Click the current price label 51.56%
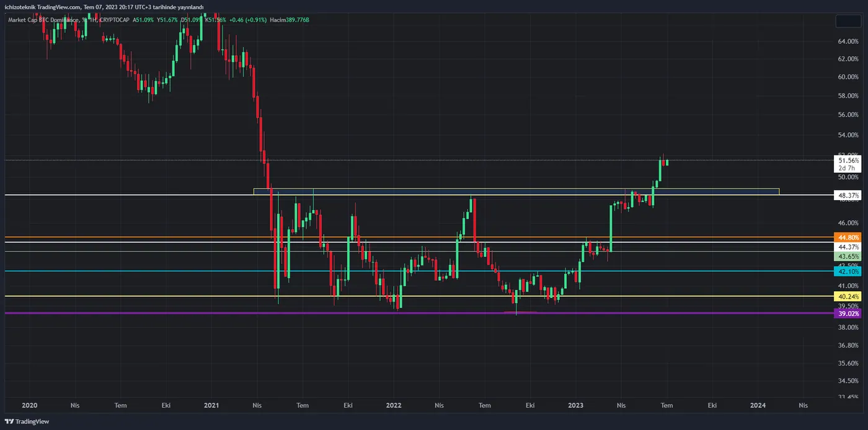The height and width of the screenshot is (430, 868). (849, 160)
